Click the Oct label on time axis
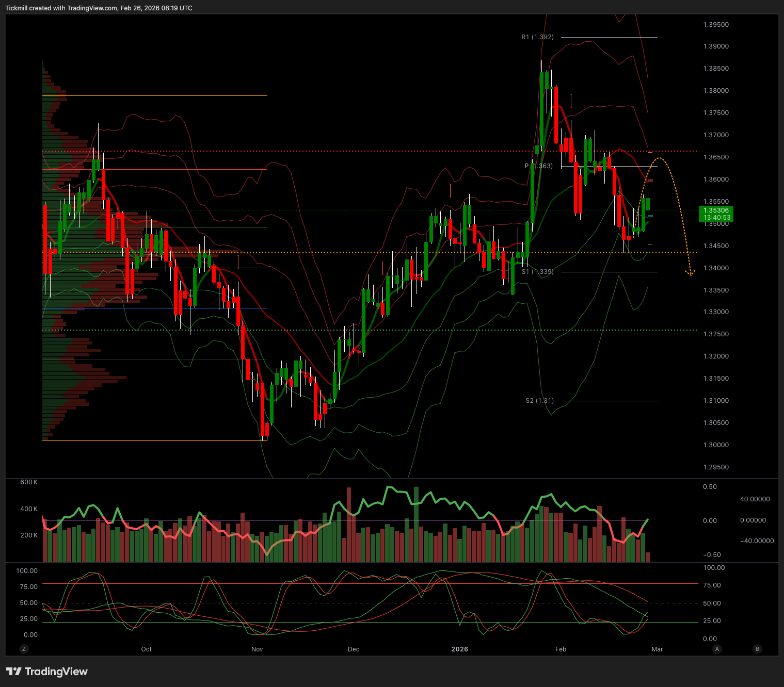 pos(147,649)
